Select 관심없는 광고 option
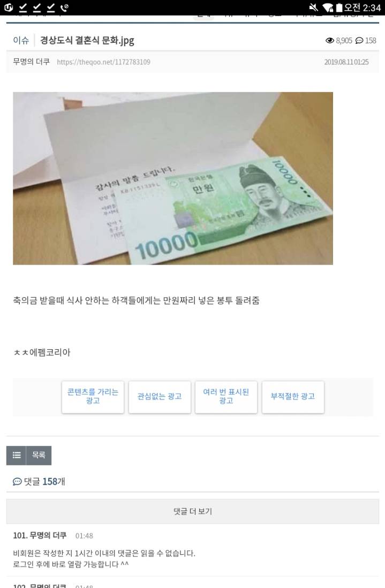This screenshot has height=588, width=385. pyautogui.click(x=160, y=397)
